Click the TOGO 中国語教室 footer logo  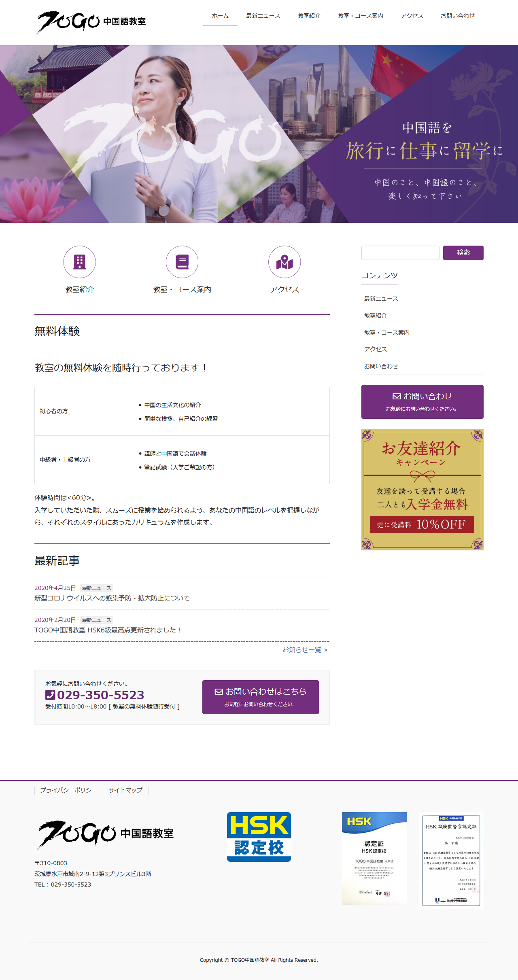click(105, 834)
